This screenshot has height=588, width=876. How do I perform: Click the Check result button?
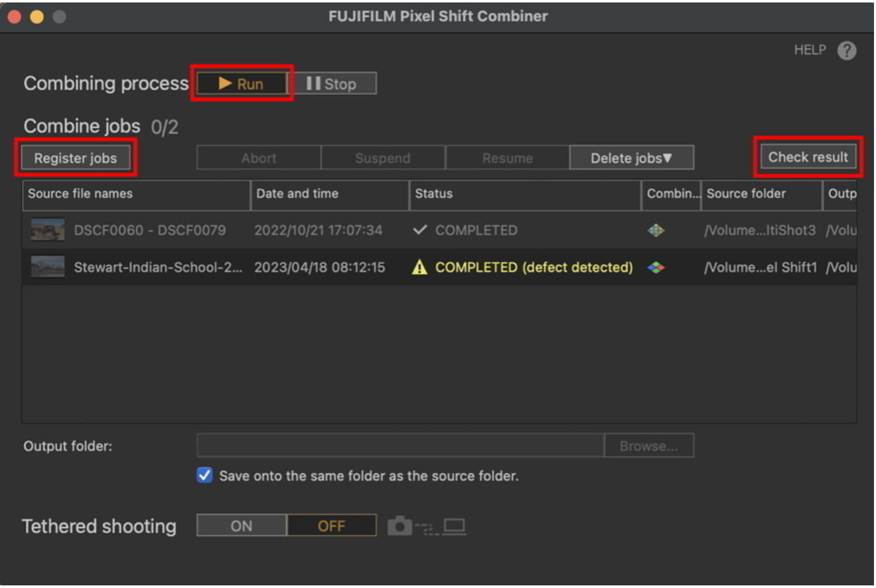808,157
